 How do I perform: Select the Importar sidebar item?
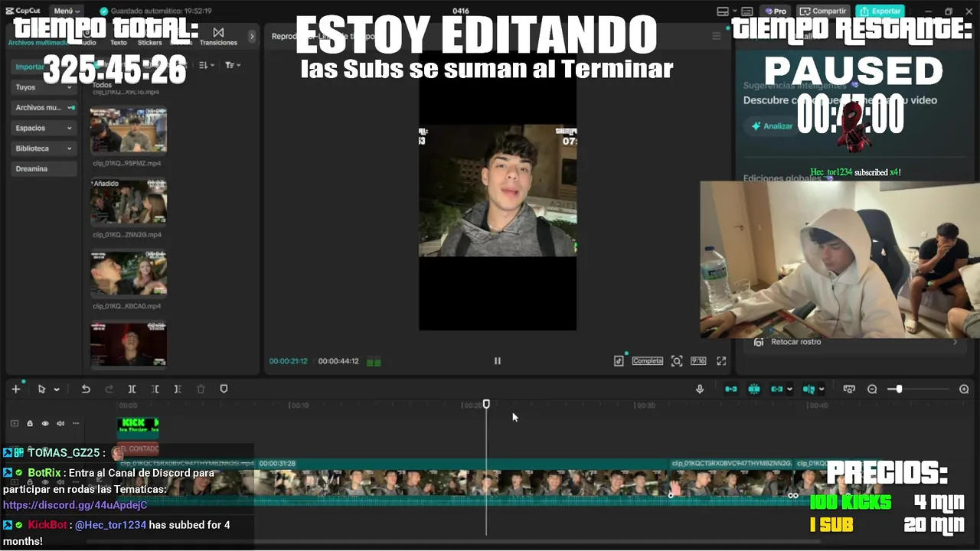click(44, 67)
